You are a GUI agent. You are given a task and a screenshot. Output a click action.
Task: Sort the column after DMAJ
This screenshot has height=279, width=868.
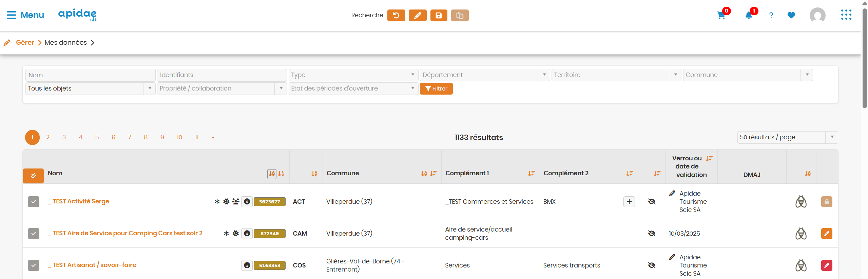[x=808, y=174]
